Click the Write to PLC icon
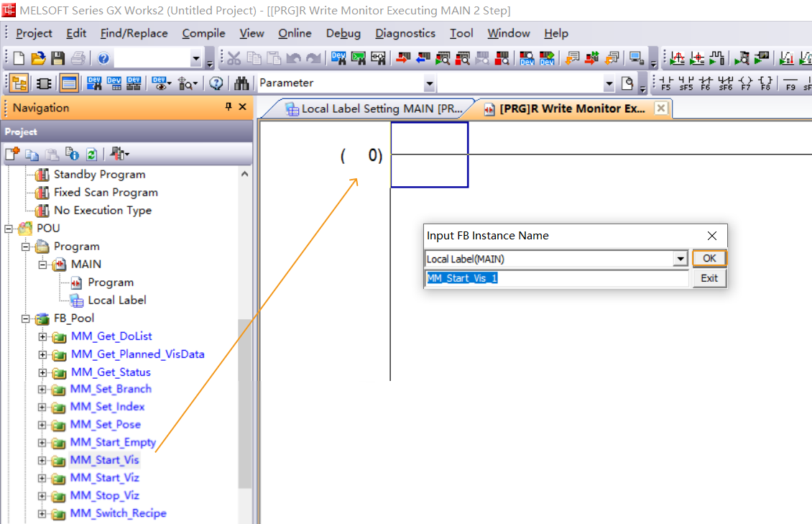Image resolution: width=812 pixels, height=524 pixels. (404, 58)
